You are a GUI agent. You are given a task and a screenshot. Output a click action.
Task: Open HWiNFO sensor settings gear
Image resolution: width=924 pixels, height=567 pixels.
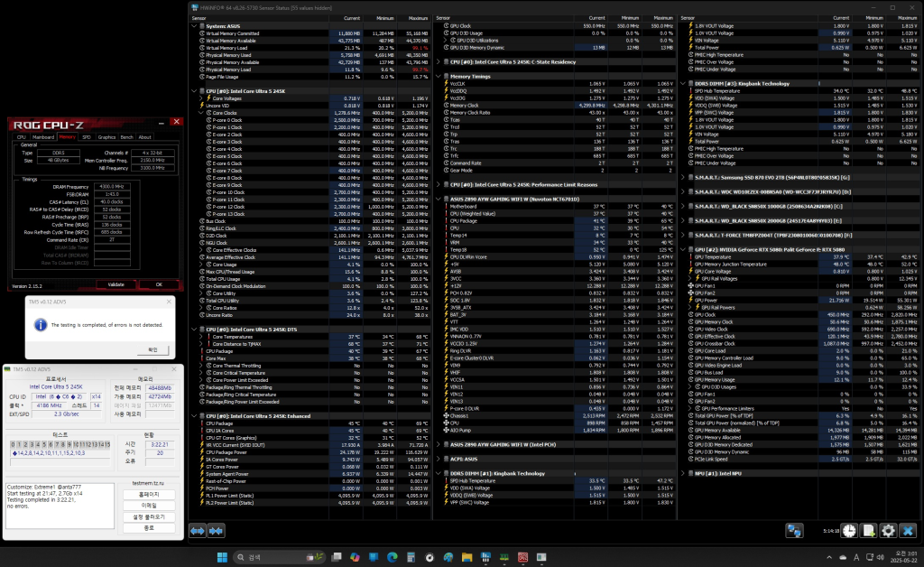click(888, 531)
